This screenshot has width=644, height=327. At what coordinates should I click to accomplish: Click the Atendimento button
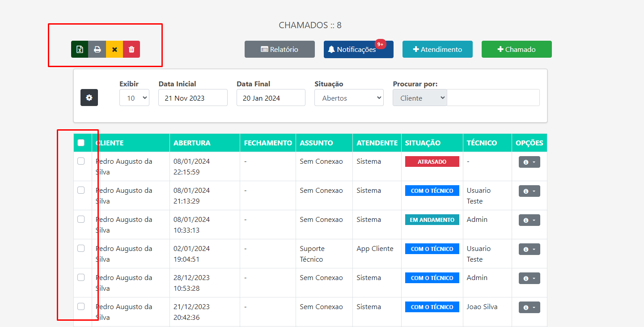click(x=437, y=49)
